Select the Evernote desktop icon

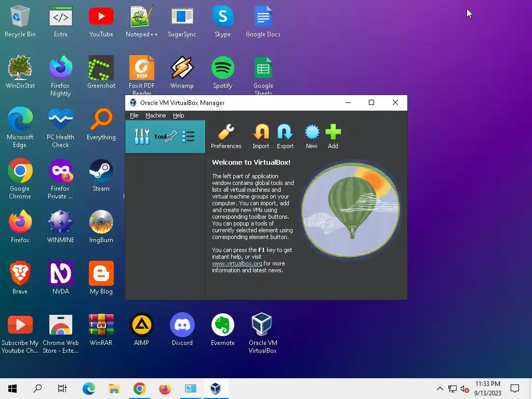tap(222, 329)
